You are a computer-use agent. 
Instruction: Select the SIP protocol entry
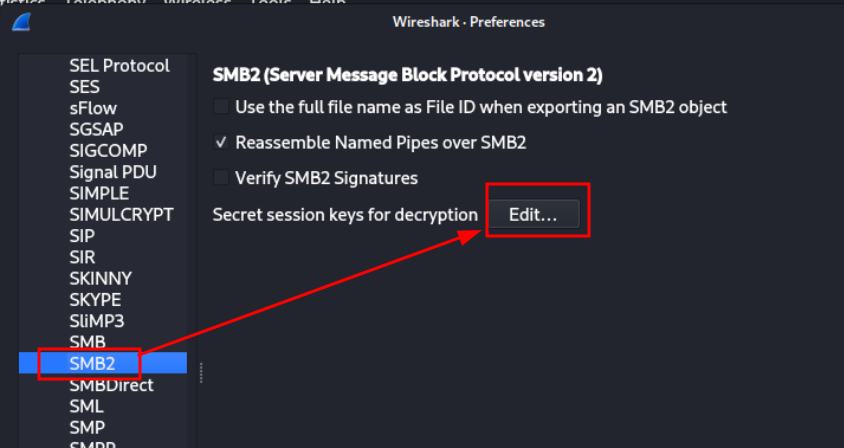(x=103, y=236)
